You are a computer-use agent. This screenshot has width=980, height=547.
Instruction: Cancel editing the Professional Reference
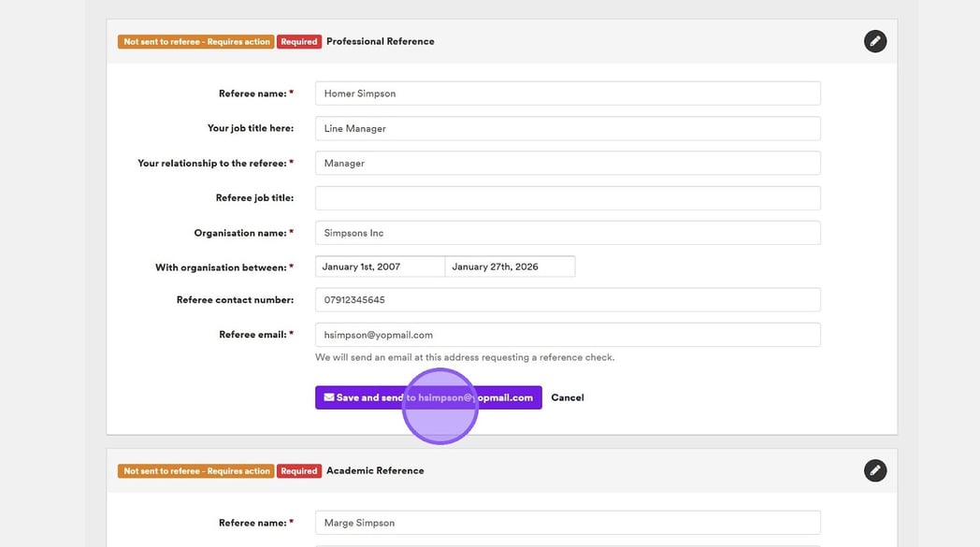567,397
